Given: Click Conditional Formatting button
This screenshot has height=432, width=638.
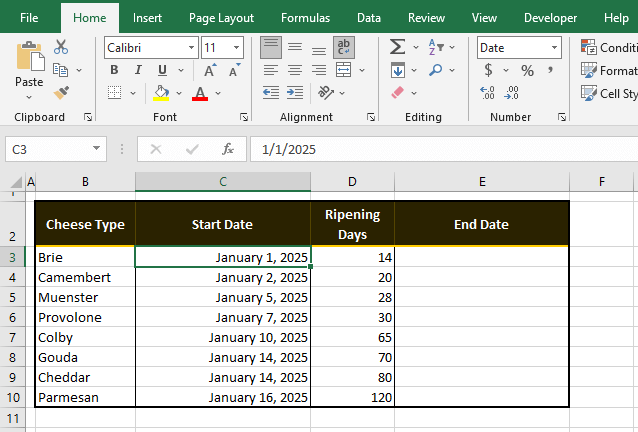Looking at the screenshot, I should click(x=608, y=47).
